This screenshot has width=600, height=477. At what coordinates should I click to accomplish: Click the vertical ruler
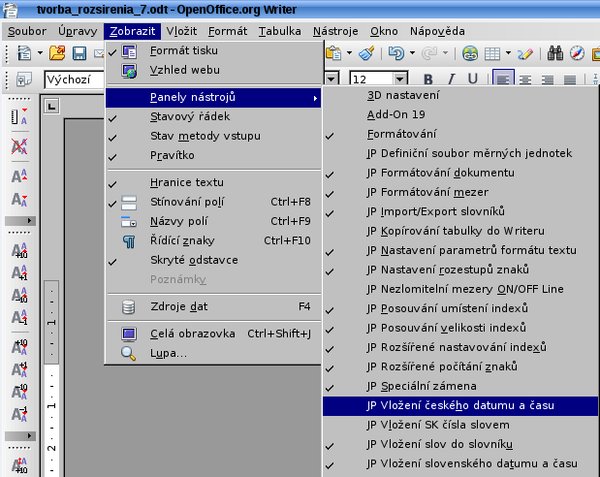(52, 379)
